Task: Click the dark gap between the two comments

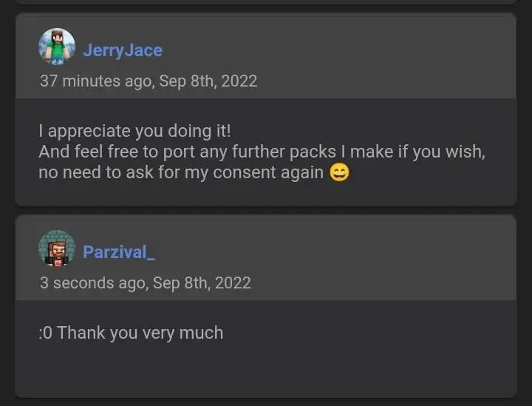Action: tap(266, 210)
